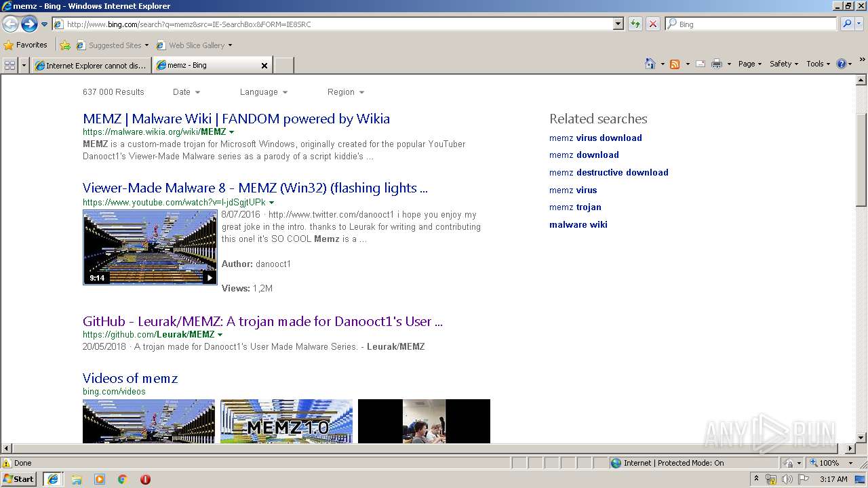Expand the tab list dropdown arrow
The width and height of the screenshot is (868, 488).
point(24,65)
